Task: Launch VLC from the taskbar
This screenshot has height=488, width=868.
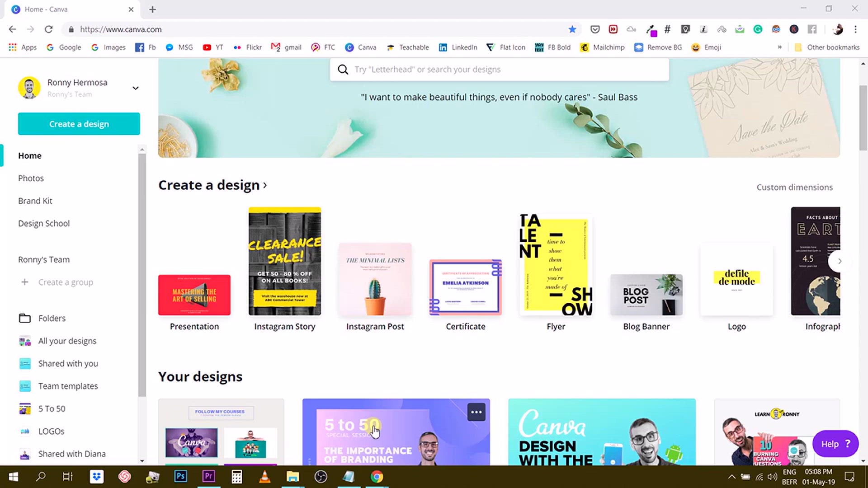Action: 264,477
